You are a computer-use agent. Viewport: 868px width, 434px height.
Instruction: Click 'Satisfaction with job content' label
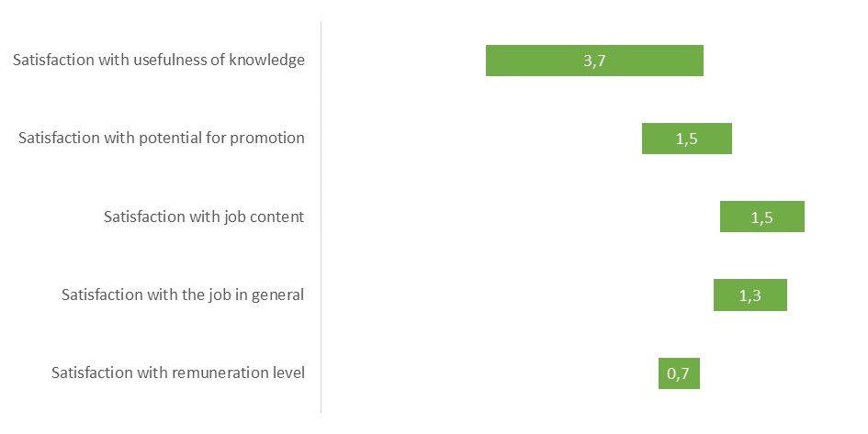click(204, 217)
